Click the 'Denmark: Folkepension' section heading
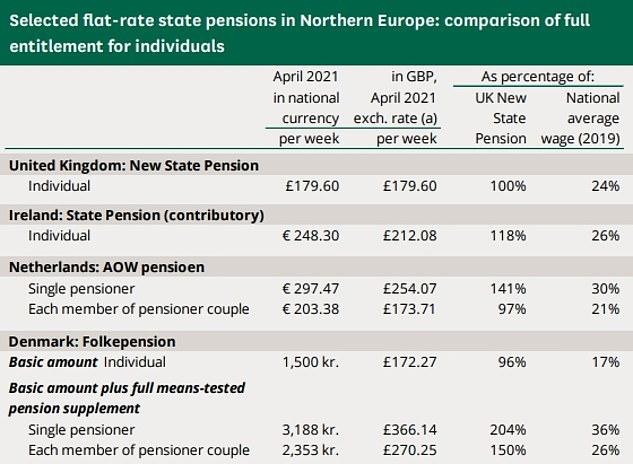The height and width of the screenshot is (464, 633). point(92,341)
